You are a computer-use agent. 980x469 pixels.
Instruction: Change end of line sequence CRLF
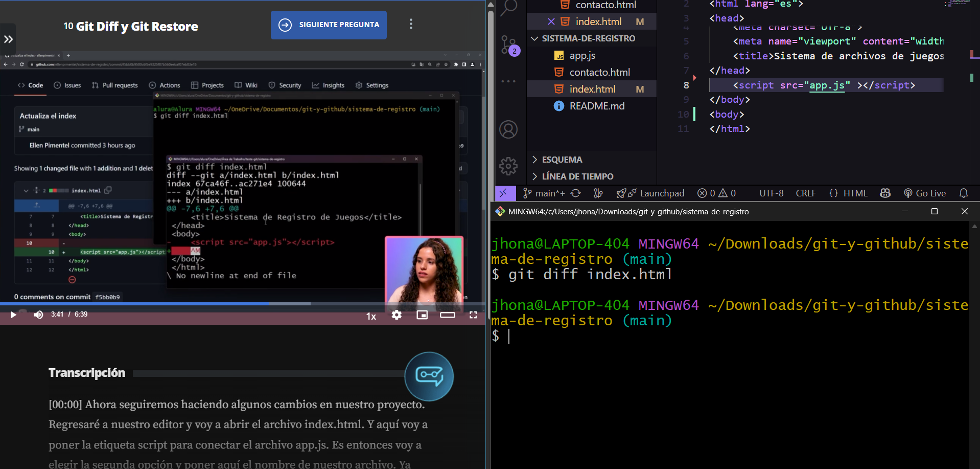pyautogui.click(x=806, y=193)
